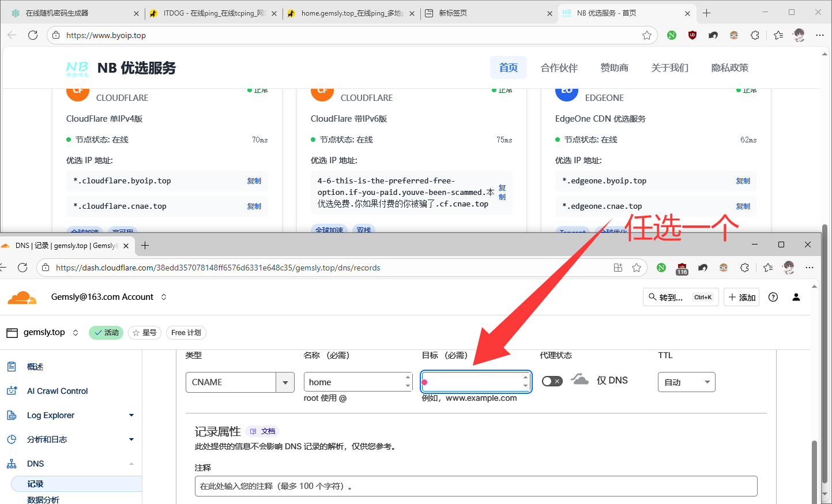Toggle the 星号 star button for gemsly.top
The width and height of the screenshot is (832, 504).
[144, 333]
